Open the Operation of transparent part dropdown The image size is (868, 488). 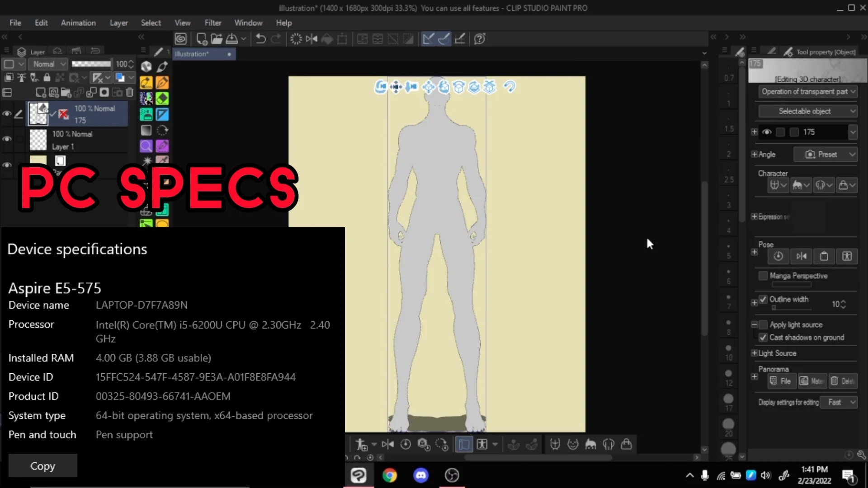coord(807,91)
